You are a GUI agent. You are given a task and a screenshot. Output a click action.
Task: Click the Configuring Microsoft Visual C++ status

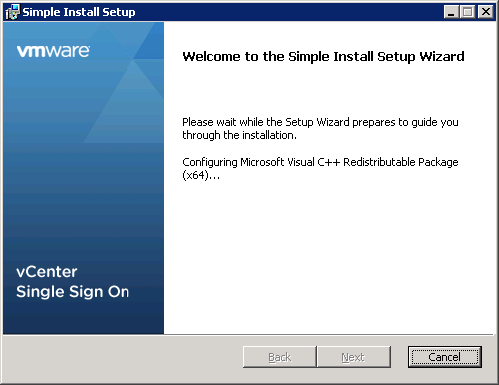(x=320, y=162)
